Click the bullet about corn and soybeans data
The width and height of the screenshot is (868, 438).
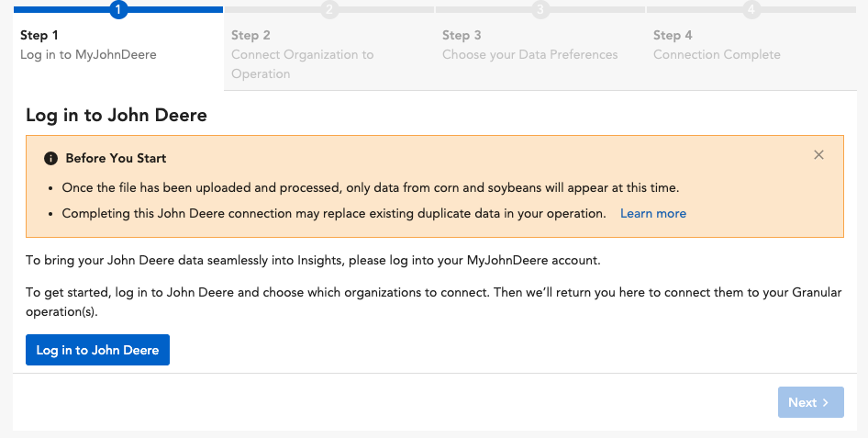pos(371,187)
